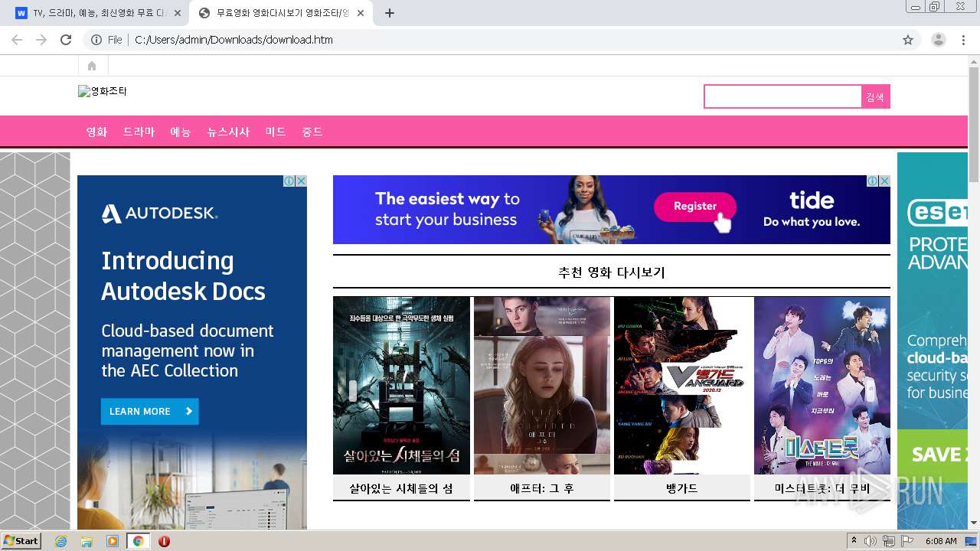Click the show desktop button
This screenshot has height=551, width=980.
(972, 541)
